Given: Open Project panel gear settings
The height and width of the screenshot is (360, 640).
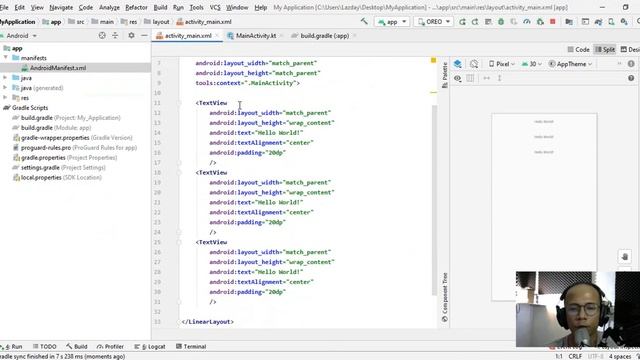Looking at the screenshot, I should click(x=131, y=36).
